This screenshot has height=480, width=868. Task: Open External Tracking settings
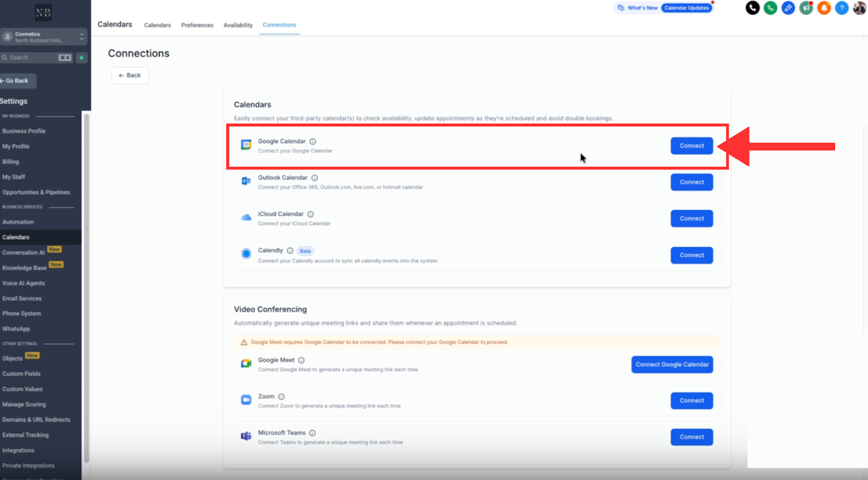(x=25, y=435)
